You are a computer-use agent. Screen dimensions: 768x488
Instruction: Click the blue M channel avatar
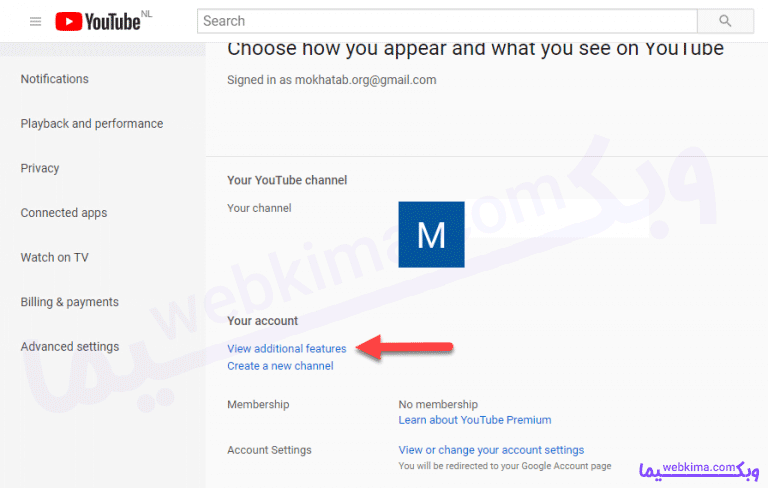(431, 234)
